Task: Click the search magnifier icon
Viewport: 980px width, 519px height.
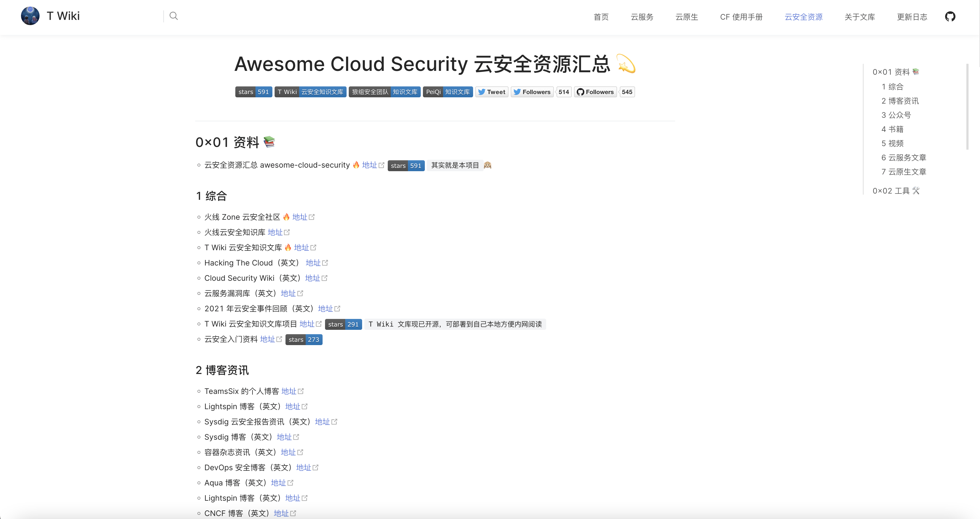Action: [173, 16]
